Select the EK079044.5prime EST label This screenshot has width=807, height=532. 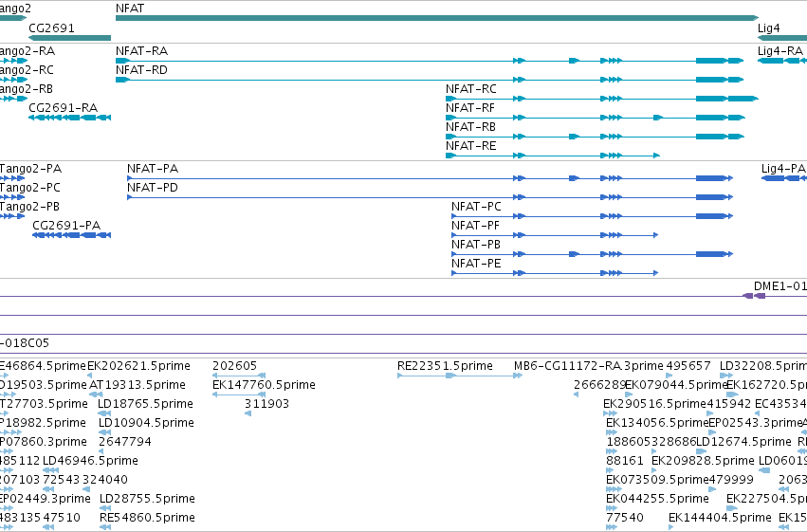tap(676, 385)
